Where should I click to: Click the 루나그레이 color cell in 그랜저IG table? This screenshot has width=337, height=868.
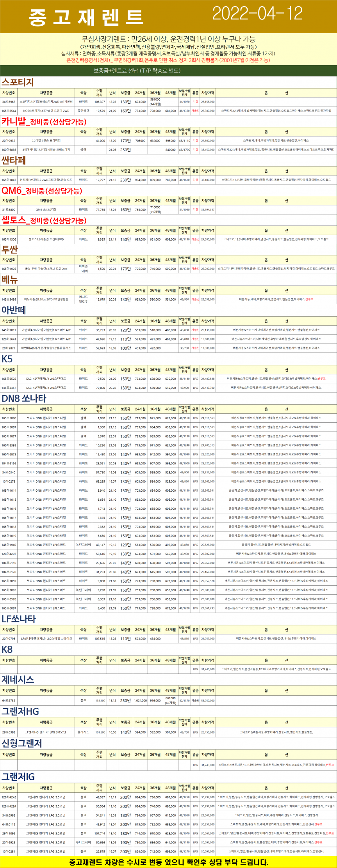tap(84, 842)
